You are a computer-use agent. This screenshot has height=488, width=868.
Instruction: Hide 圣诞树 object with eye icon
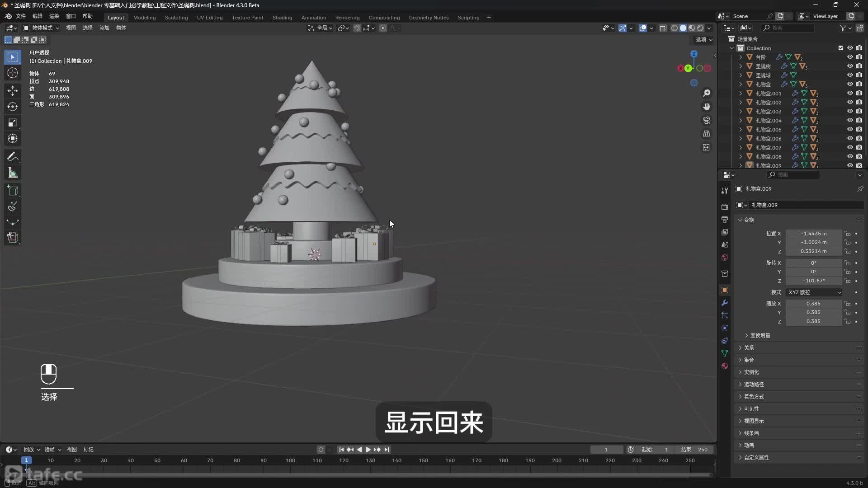850,66
